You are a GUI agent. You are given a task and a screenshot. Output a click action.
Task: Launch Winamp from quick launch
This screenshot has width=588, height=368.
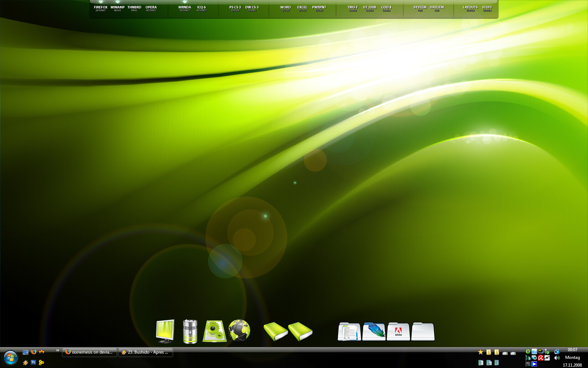26,362
